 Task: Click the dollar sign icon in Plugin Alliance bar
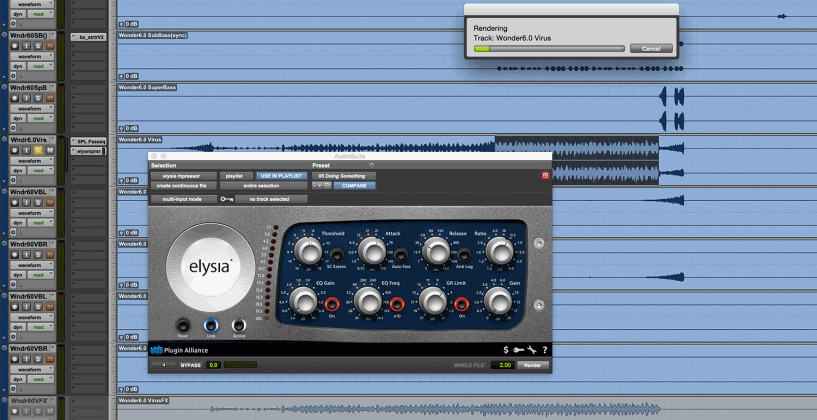pyautogui.click(x=506, y=350)
